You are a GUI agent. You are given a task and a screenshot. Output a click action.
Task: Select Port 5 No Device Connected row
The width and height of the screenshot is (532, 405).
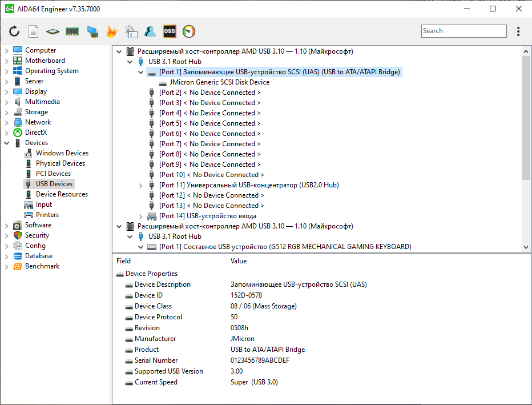tap(209, 123)
